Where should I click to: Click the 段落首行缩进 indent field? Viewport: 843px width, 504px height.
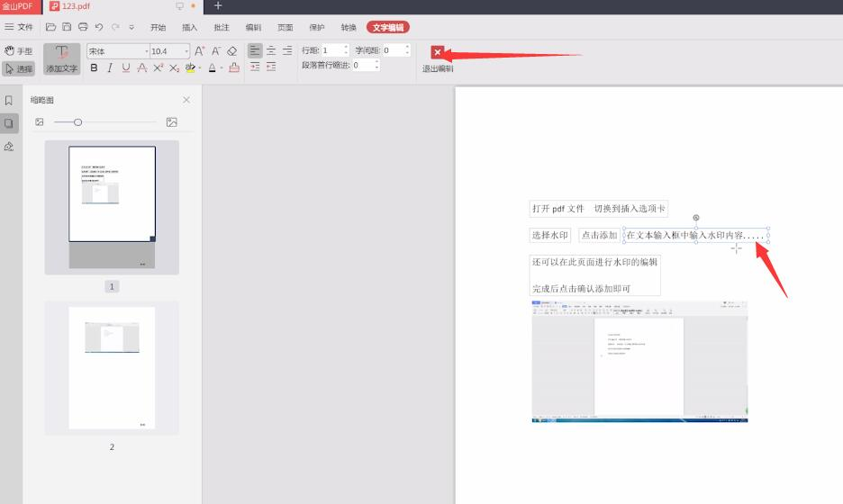pos(362,65)
